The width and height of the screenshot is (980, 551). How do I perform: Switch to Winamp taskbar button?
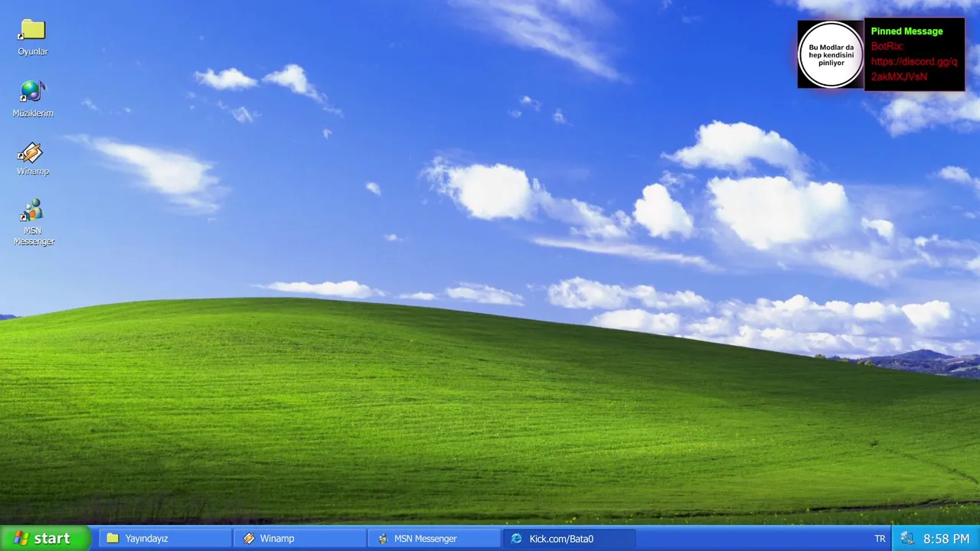(x=300, y=539)
